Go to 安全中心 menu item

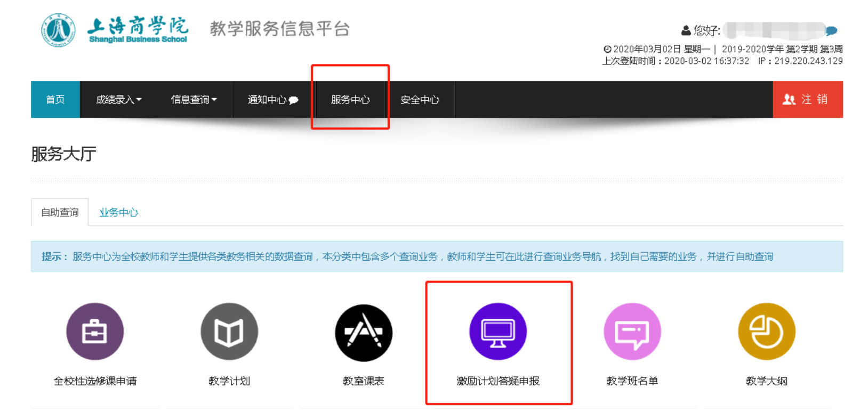tap(420, 100)
